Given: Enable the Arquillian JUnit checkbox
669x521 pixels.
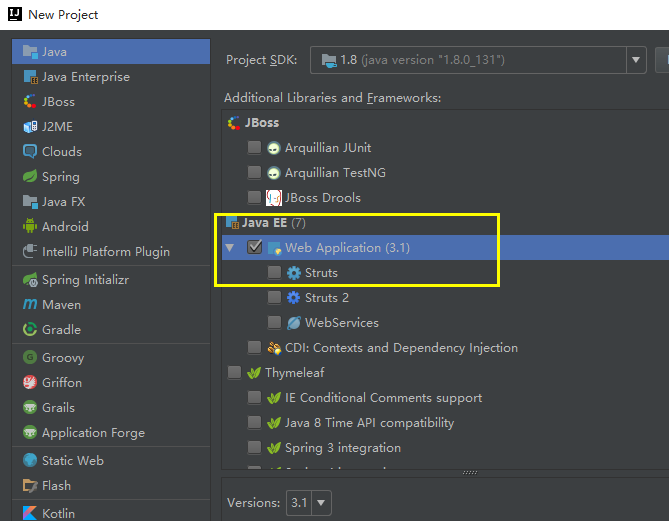Looking at the screenshot, I should pyautogui.click(x=254, y=148).
